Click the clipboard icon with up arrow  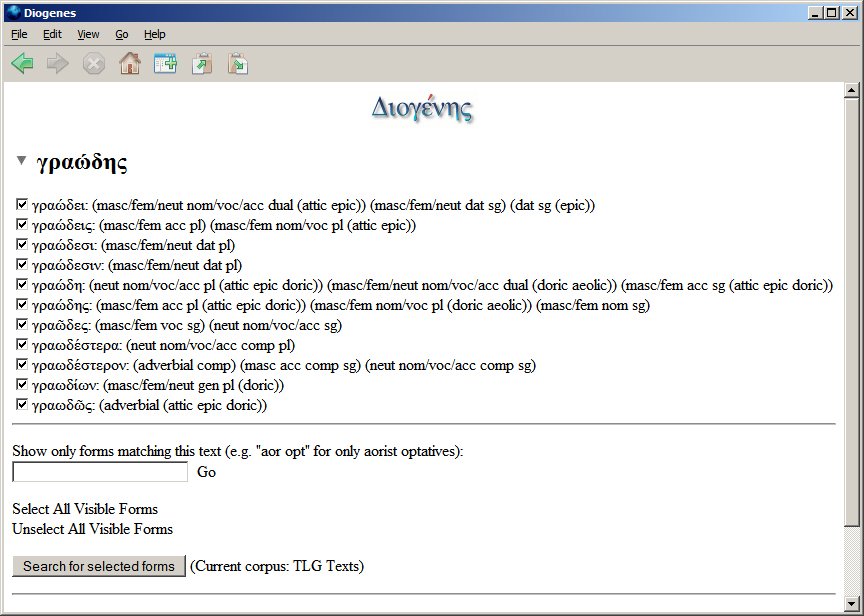click(202, 64)
